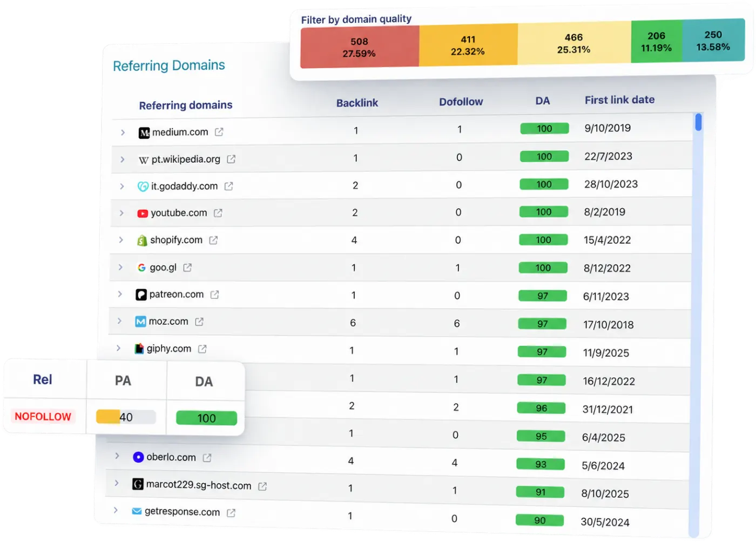The width and height of the screenshot is (756, 554).
Task: Click the marcot229.sg-host.com favicon
Action: (x=138, y=484)
